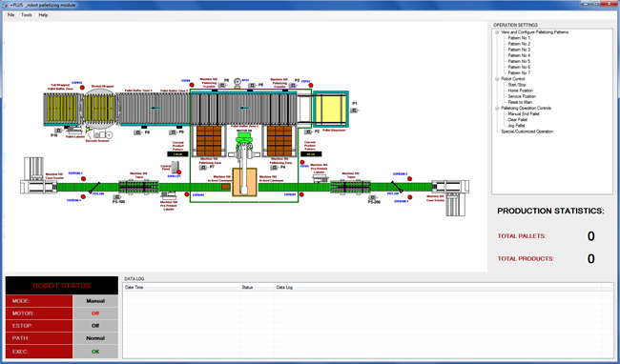The height and width of the screenshot is (364, 620).
Task: Select the yellow Pallet Dispenser unit
Action: [x=331, y=110]
